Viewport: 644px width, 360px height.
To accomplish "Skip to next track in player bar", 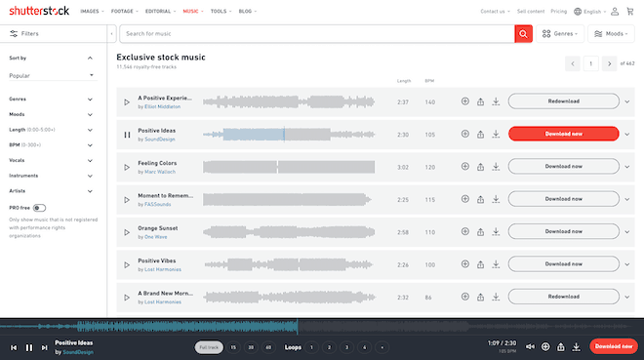I will click(44, 347).
